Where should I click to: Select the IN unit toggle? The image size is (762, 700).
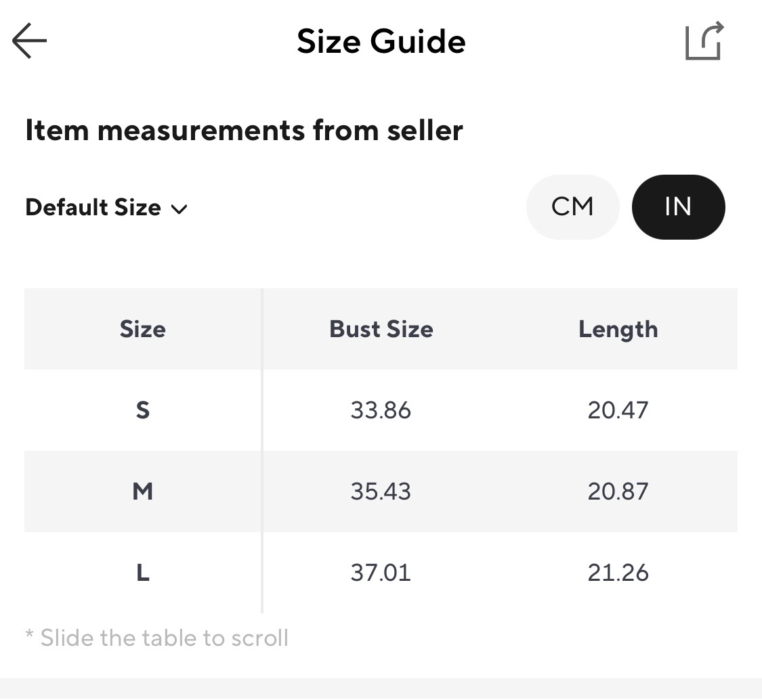click(678, 207)
